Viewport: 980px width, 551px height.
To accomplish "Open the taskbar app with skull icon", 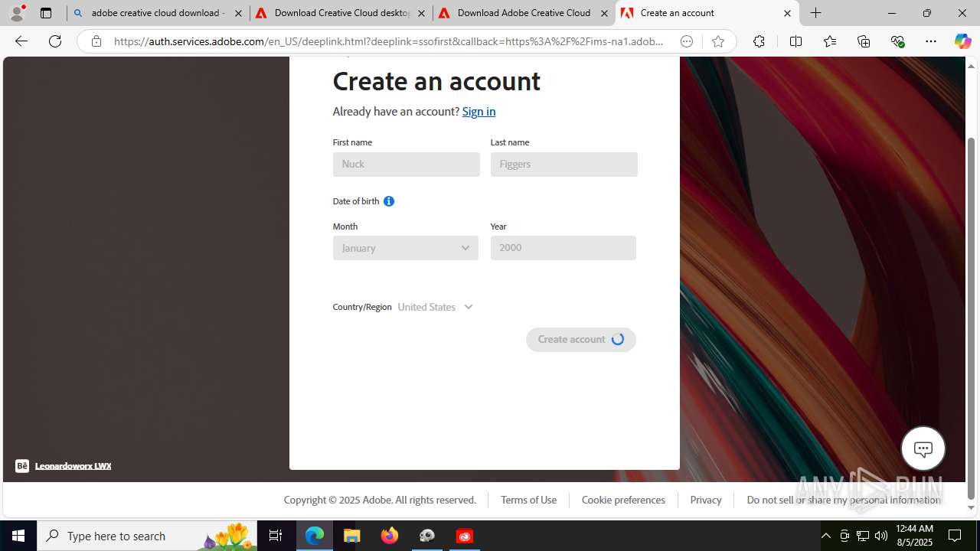I will [427, 536].
